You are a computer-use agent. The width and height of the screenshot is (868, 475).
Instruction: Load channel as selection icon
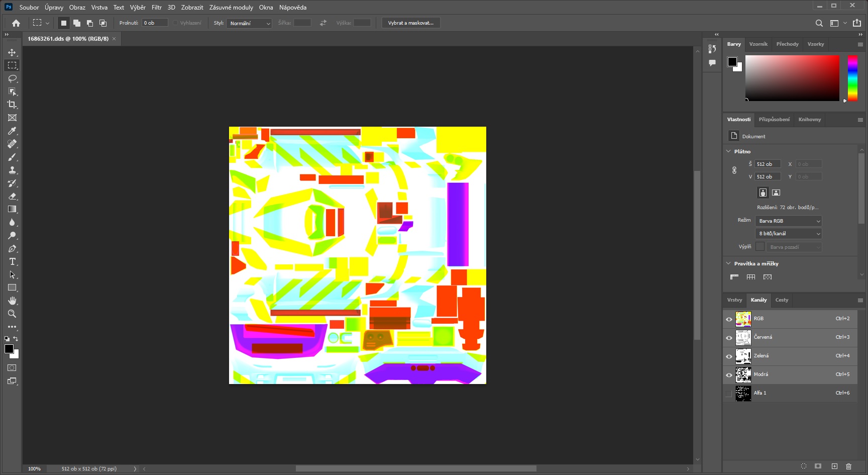click(804, 466)
